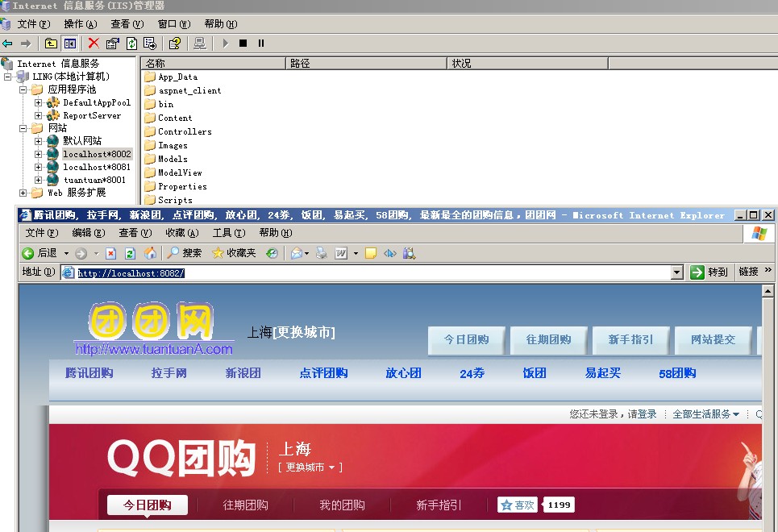Collapse the LING local computer node
The image size is (778, 532).
click(7, 77)
